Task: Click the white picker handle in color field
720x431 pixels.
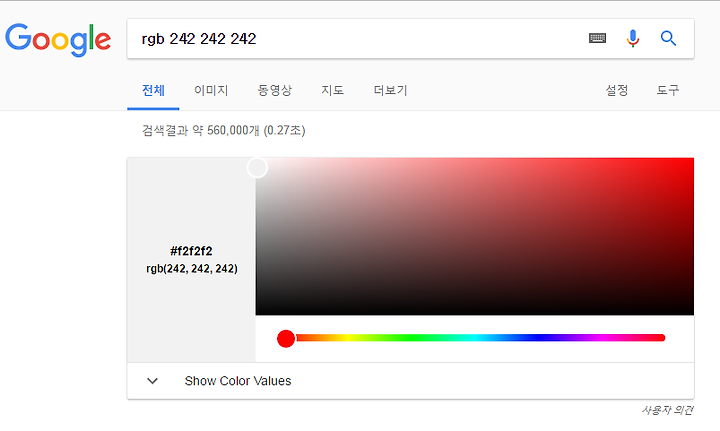Action: (257, 168)
